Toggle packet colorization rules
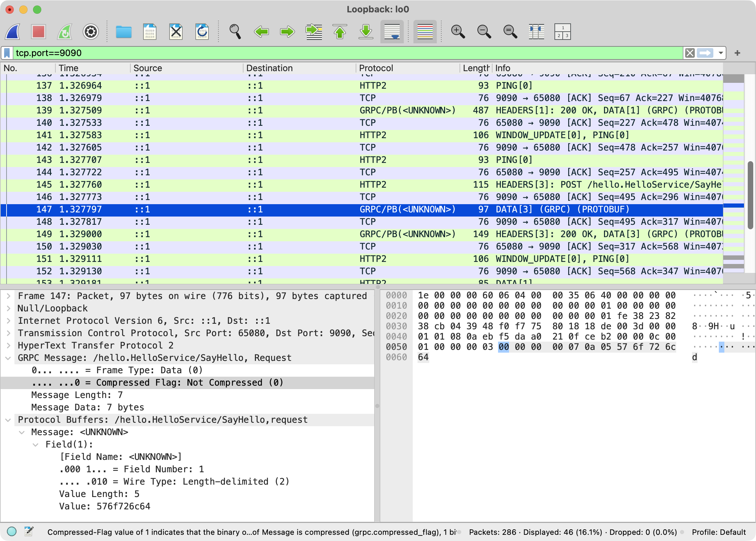Viewport: 756px width, 541px height. pos(425,32)
